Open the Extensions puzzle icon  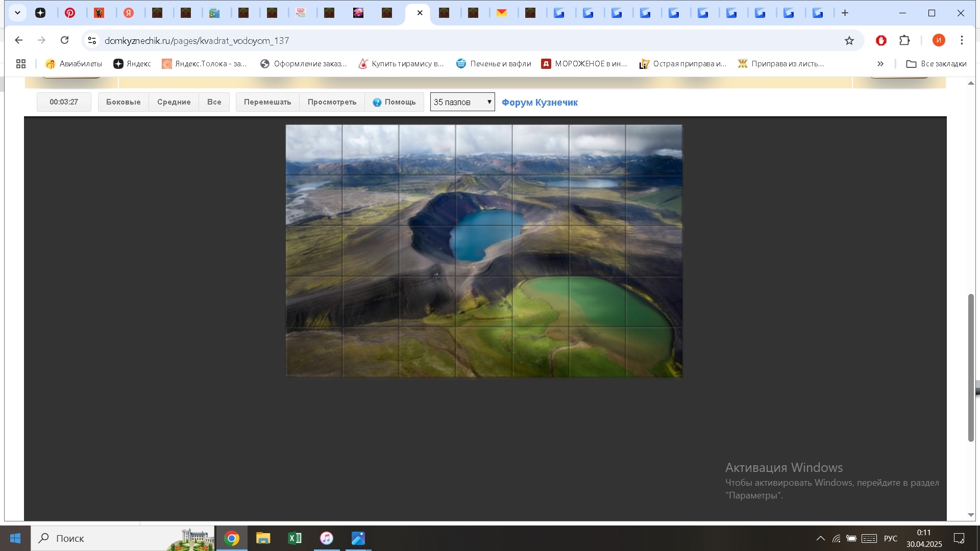(904, 40)
